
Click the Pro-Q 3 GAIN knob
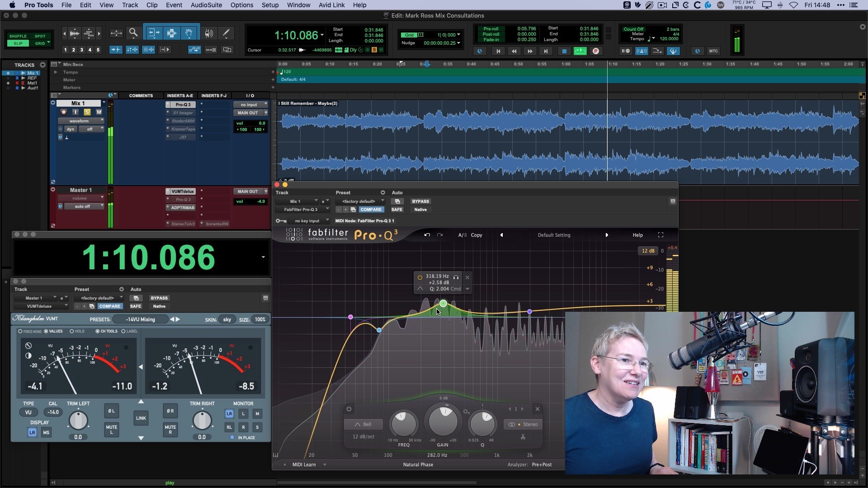[443, 421]
